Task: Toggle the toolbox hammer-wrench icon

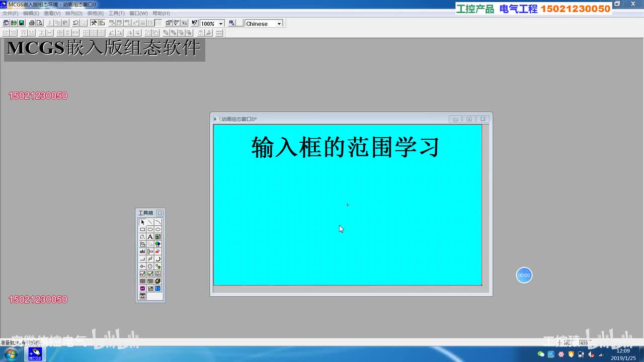Action: pos(94,23)
